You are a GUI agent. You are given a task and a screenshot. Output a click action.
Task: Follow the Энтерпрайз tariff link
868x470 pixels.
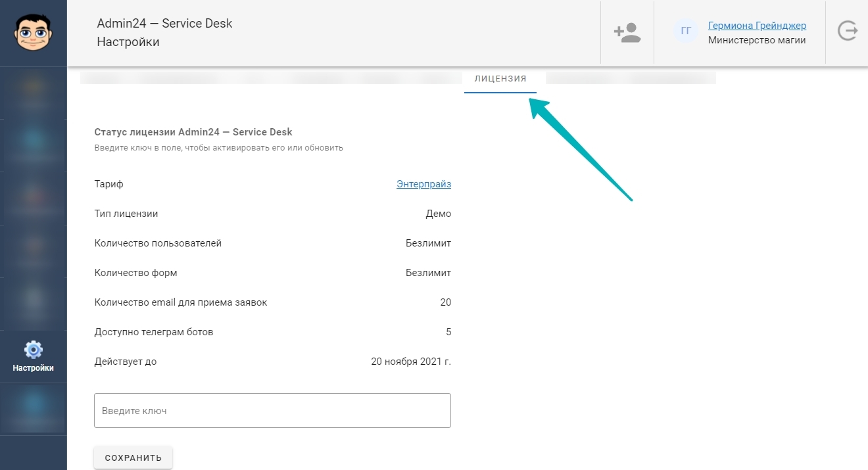423,184
